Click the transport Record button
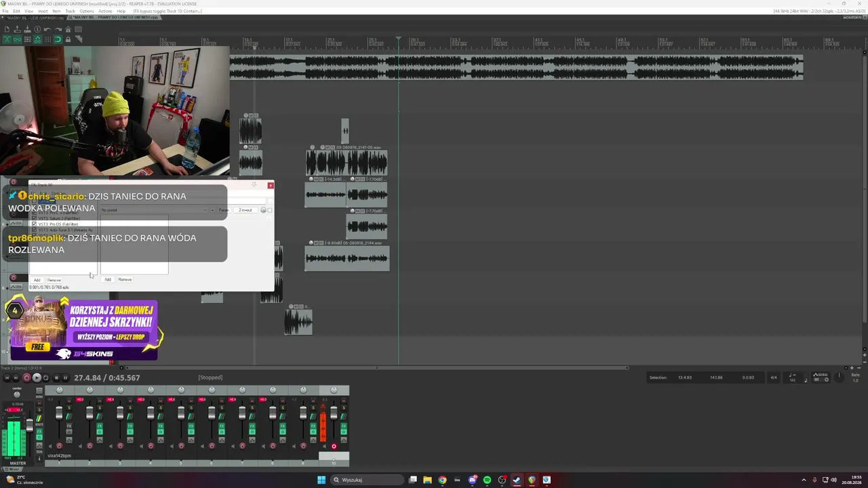 click(27, 378)
